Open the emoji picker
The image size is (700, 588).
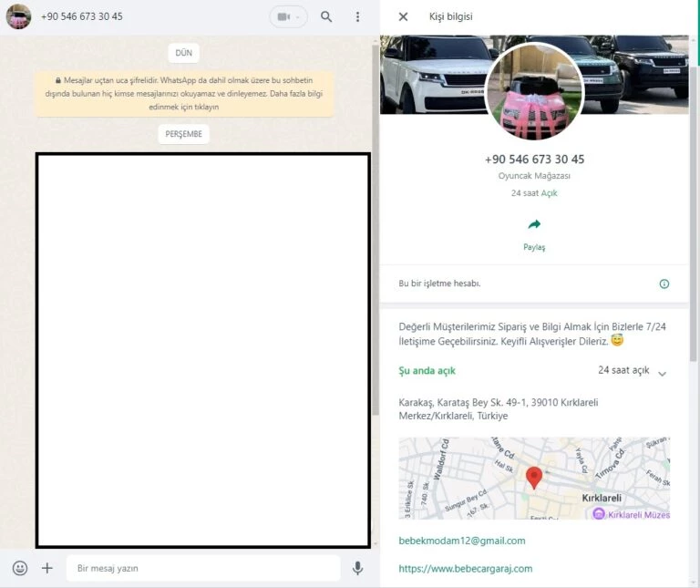(20, 568)
